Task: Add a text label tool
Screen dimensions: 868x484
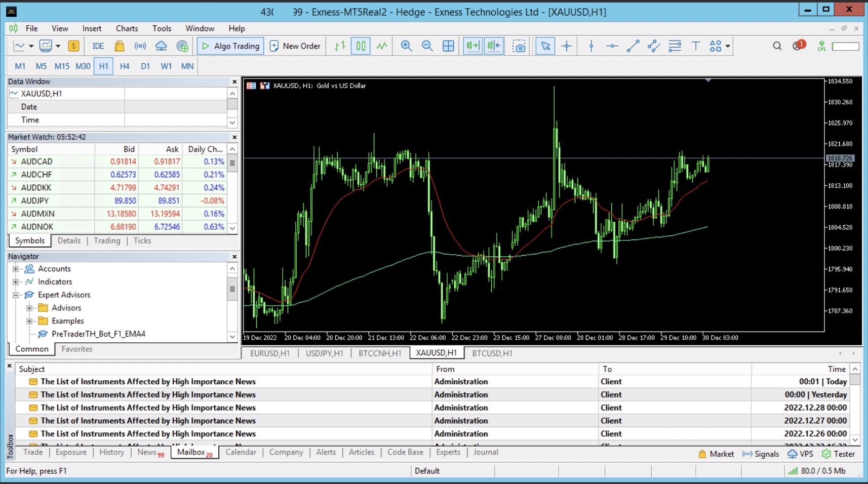Action: 696,46
